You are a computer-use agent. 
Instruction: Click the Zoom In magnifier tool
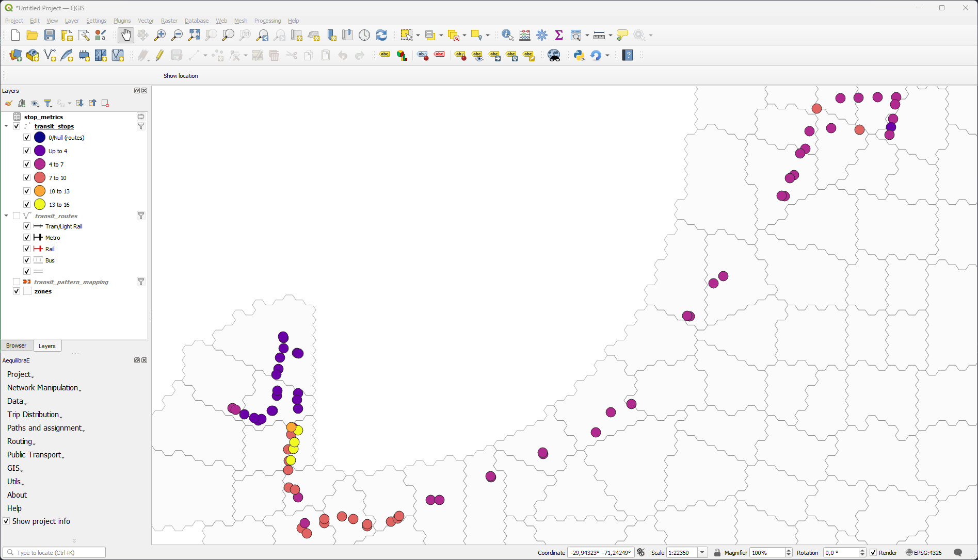tap(160, 35)
